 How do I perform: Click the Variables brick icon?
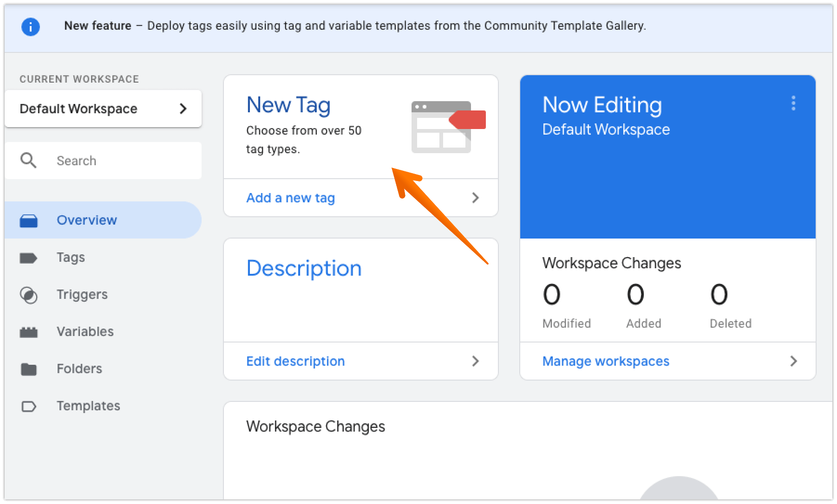(x=29, y=332)
